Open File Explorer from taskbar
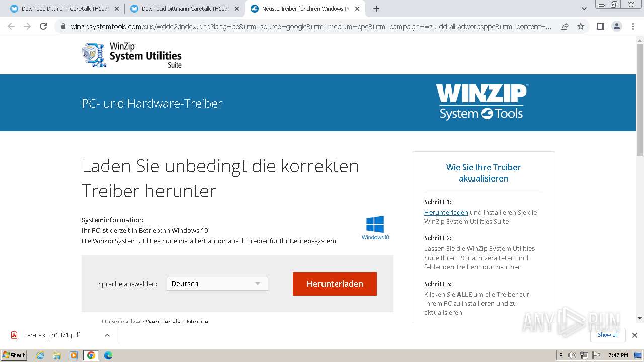The image size is (644, 362). 57,355
